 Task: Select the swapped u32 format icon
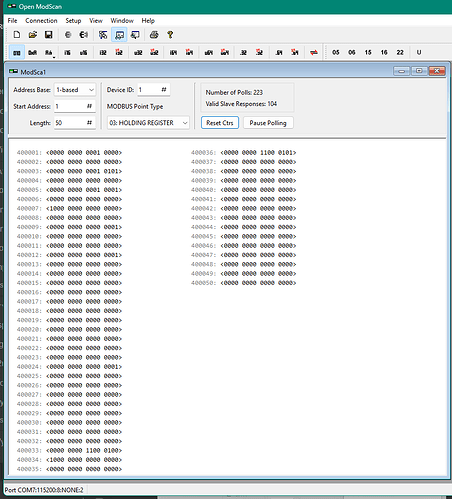pyautogui.click(x=154, y=52)
